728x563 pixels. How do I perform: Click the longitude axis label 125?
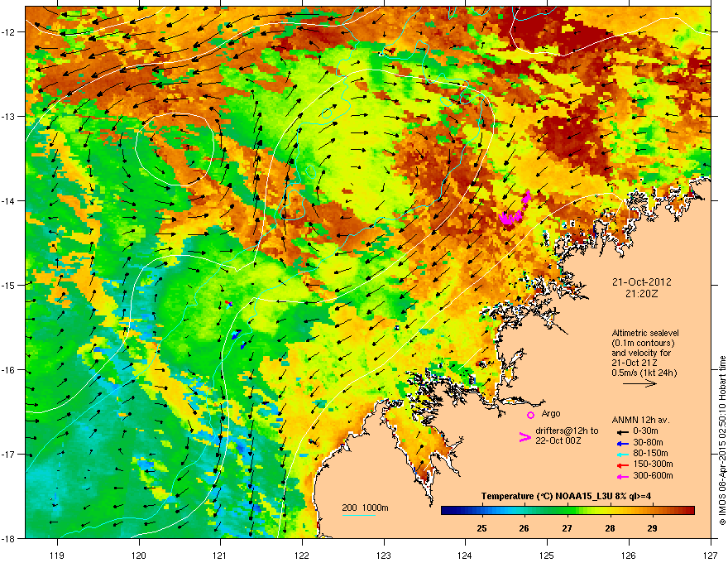point(547,555)
